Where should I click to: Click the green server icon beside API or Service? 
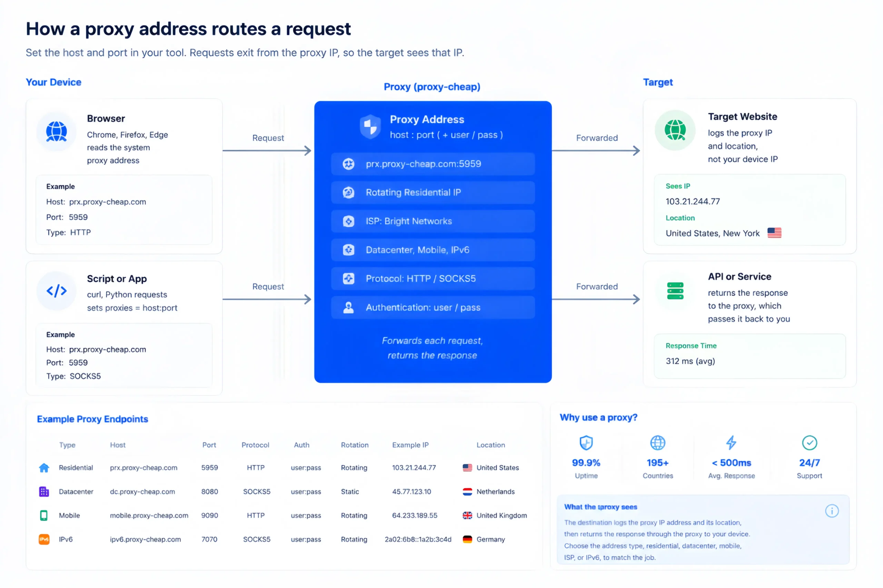tap(675, 291)
